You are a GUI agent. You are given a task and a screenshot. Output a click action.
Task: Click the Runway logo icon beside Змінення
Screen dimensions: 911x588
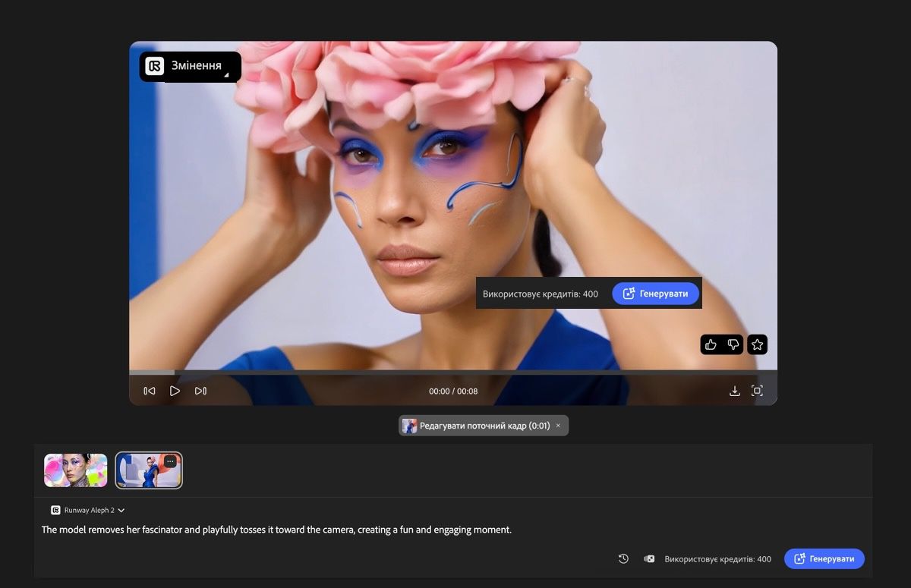(155, 66)
